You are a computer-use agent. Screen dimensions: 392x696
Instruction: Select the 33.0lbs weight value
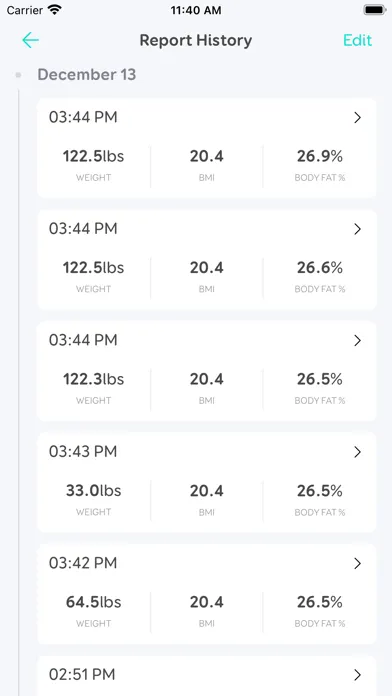[x=93, y=490]
